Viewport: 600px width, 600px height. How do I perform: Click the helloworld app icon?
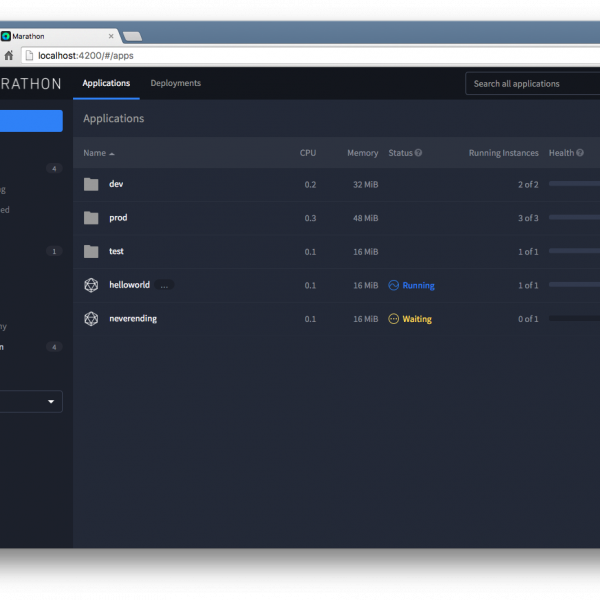91,285
